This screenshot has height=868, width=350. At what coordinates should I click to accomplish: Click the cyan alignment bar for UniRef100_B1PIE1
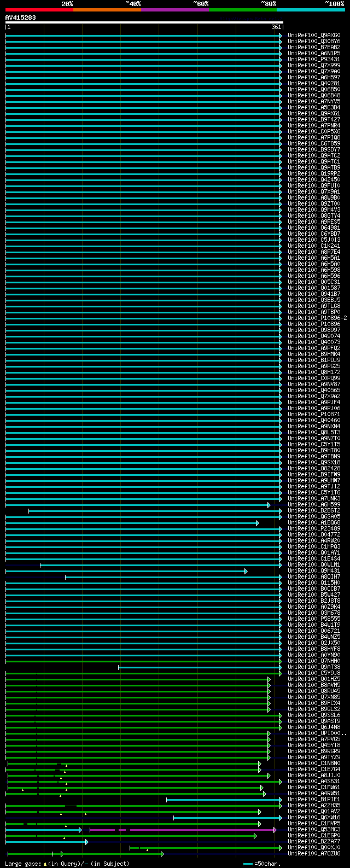point(223,800)
